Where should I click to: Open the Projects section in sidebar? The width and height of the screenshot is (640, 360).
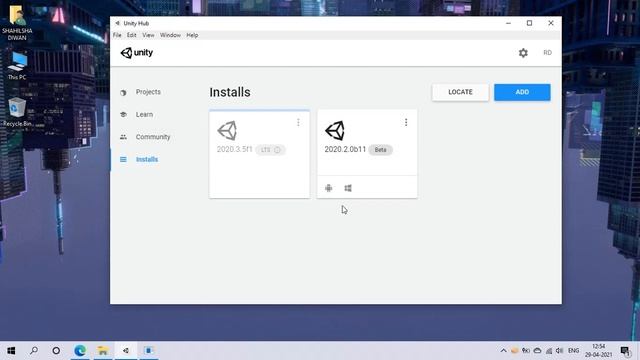coord(148,92)
